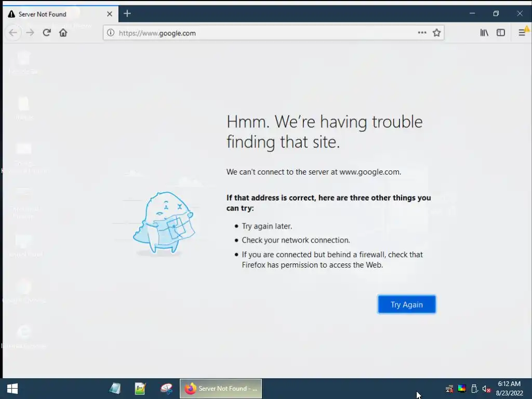Viewport: 532px width, 399px height.
Task: Open the Windows Start menu
Action: (x=12, y=389)
